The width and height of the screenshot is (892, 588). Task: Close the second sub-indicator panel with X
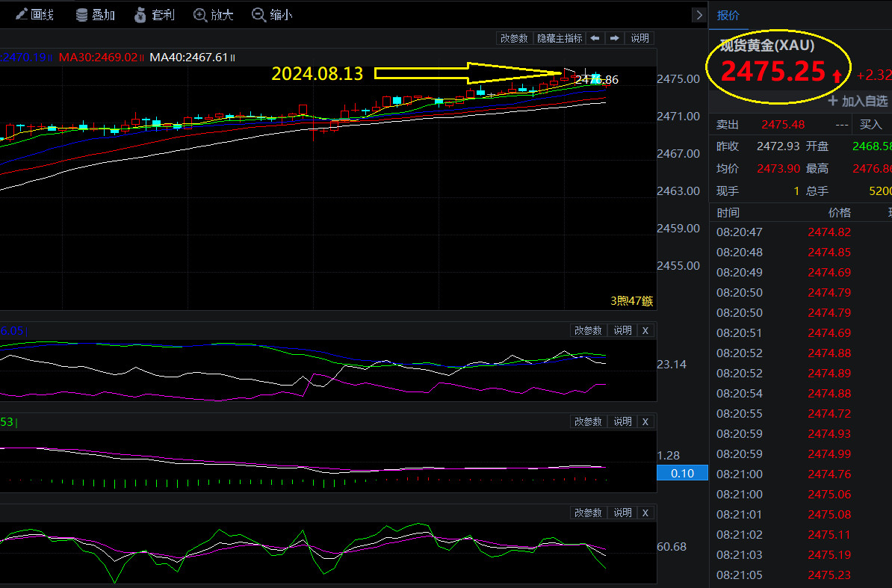click(645, 421)
